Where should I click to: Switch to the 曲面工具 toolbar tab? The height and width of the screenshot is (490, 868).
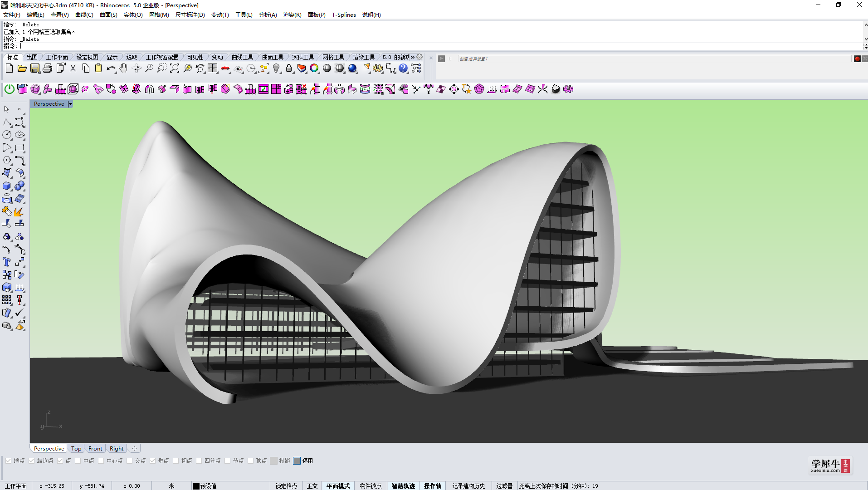tap(273, 57)
